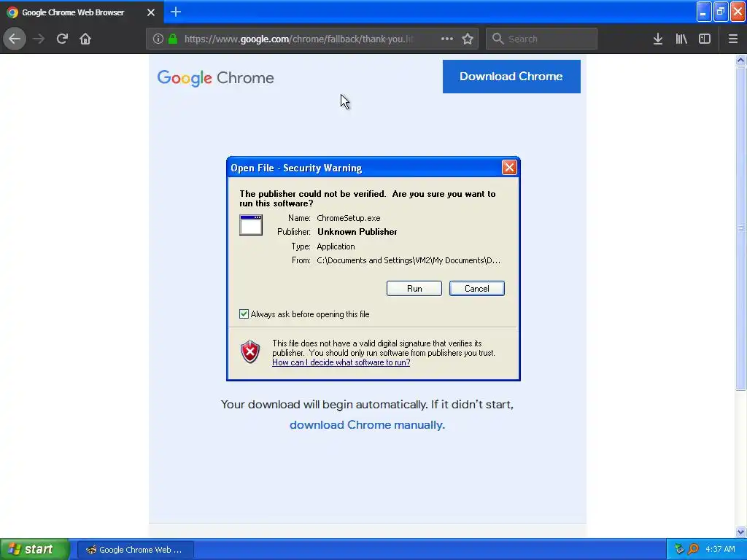Open the hamburger application menu
This screenshot has height=560, width=747.
tap(732, 39)
